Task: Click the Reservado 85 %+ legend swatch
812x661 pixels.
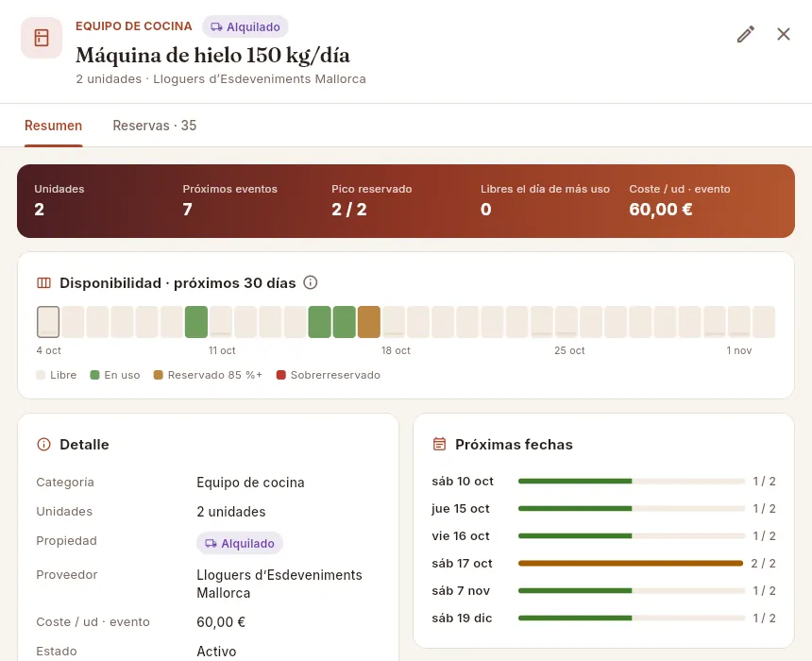Action: [159, 375]
